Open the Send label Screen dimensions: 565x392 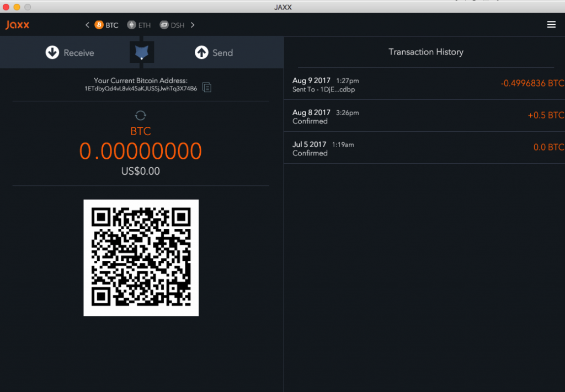click(222, 53)
